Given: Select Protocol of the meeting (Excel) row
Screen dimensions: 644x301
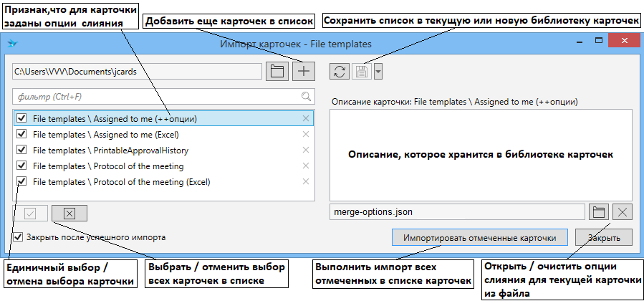Looking at the screenshot, I should click(122, 181).
